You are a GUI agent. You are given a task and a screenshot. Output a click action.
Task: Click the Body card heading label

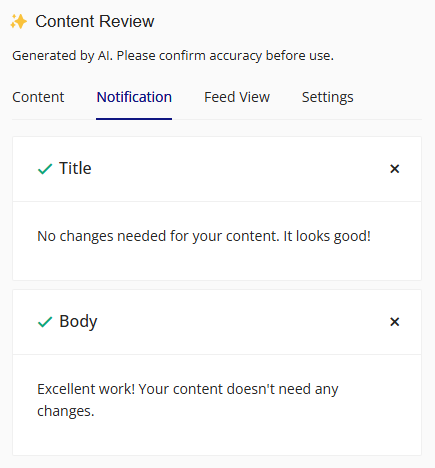78,322
